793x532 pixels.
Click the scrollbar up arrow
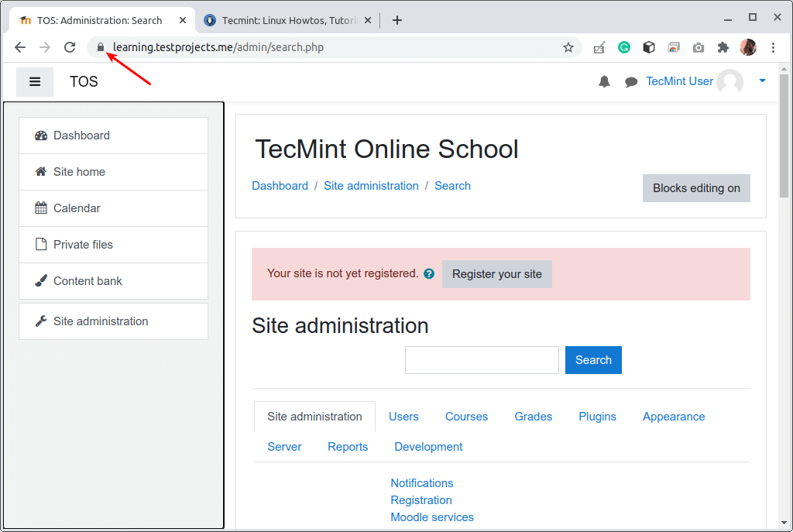[x=784, y=69]
